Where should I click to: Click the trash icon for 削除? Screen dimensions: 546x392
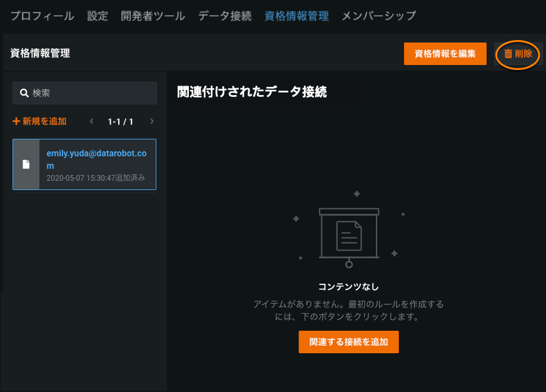(x=508, y=54)
